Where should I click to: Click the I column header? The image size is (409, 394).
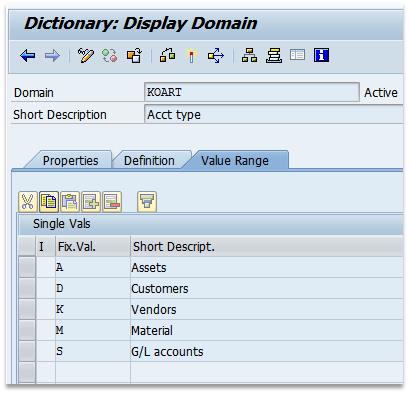click(x=45, y=247)
